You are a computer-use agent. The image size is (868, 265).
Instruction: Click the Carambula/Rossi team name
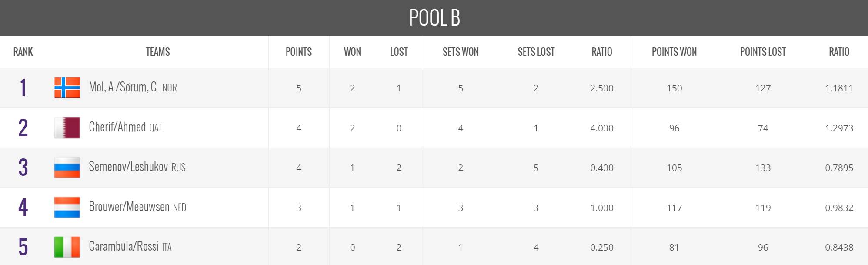tap(124, 246)
